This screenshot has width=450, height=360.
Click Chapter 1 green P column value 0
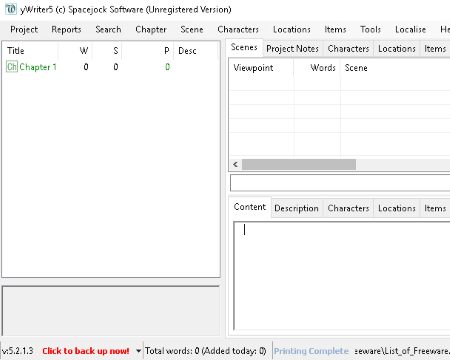[168, 67]
